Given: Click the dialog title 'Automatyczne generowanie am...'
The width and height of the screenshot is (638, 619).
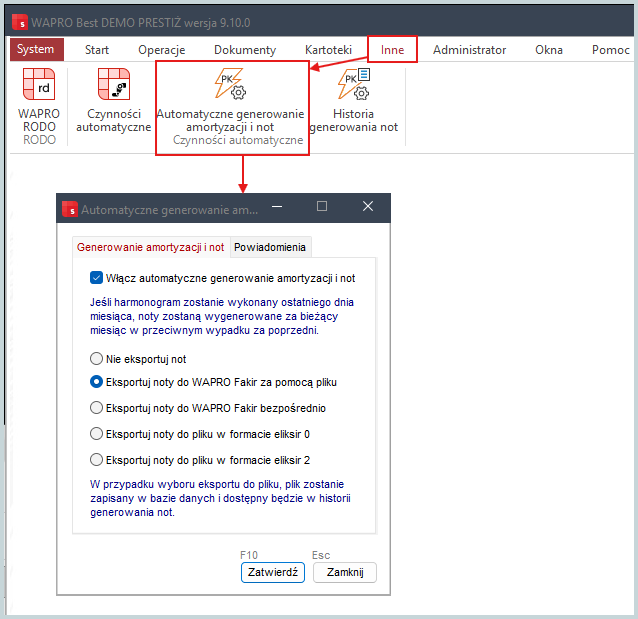Looking at the screenshot, I should (169, 210).
